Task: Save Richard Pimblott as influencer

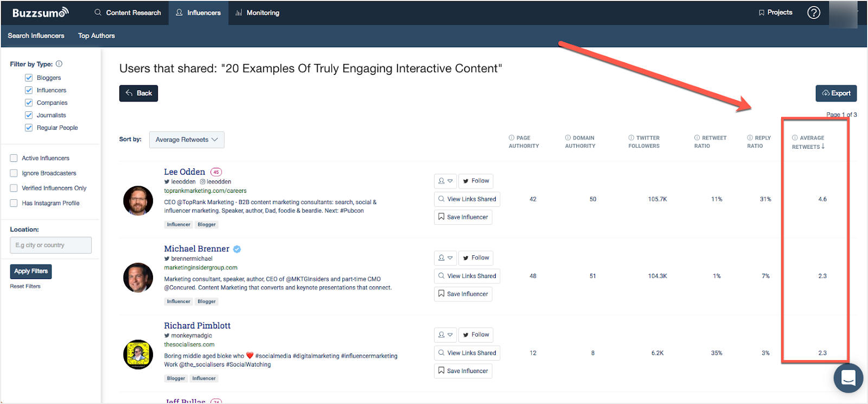Action: pos(463,371)
